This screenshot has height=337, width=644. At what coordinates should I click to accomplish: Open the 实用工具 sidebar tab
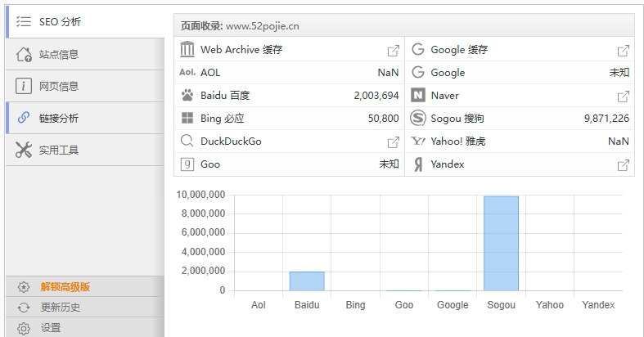85,151
